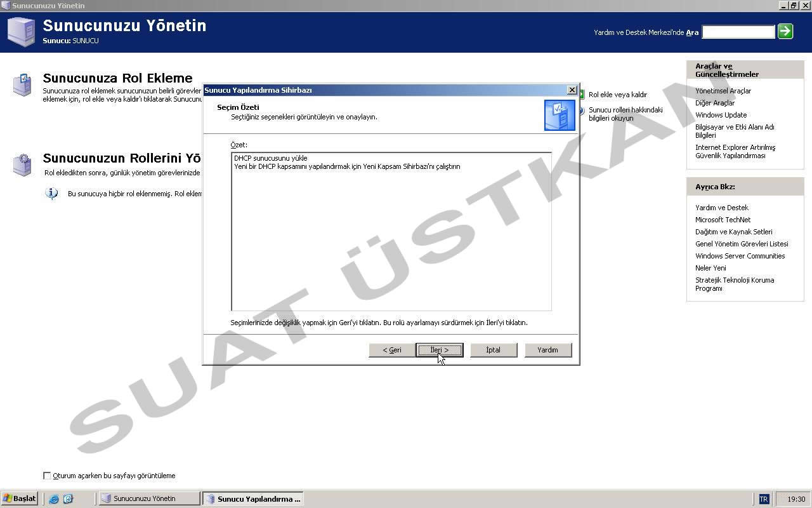
Task: Click the 19:30 taskbar clock
Action: pos(796,499)
